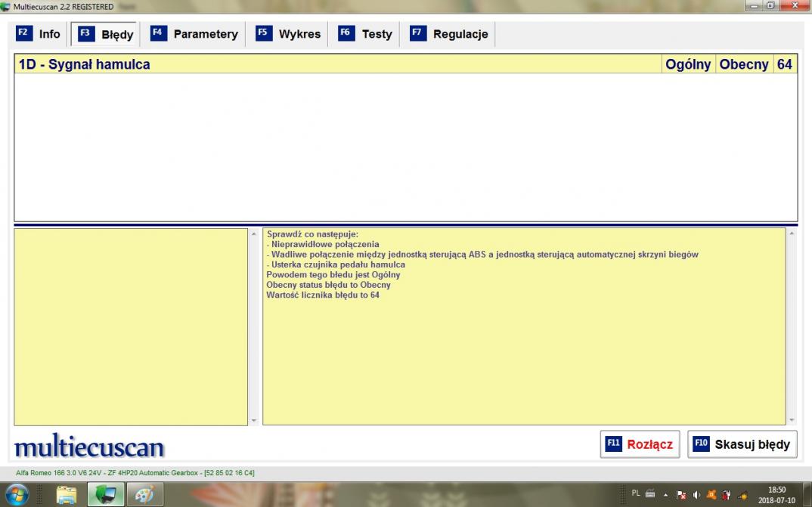
Task: Click the Multiecuscan taskbar icon
Action: click(106, 495)
